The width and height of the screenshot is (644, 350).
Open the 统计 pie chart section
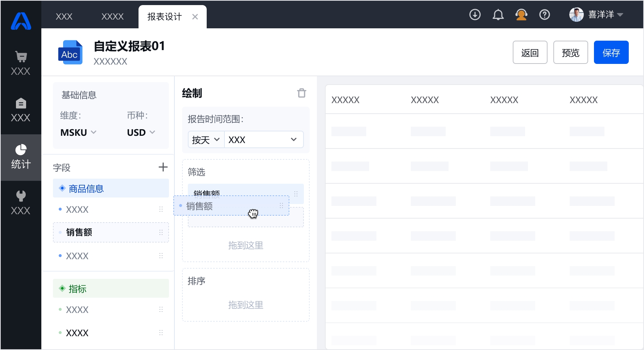coord(21,157)
